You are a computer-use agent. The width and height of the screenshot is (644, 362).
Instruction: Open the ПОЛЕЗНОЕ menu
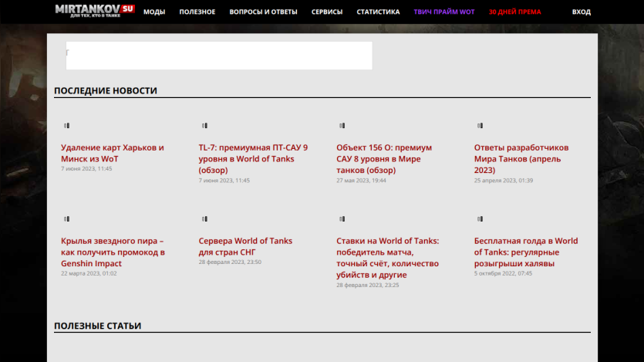pos(197,12)
